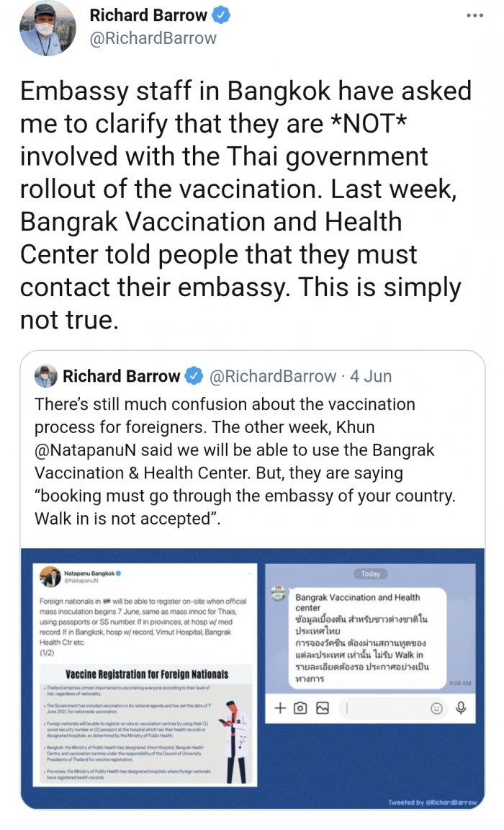The width and height of the screenshot is (504, 830).
Task: Open the @RichardBarrow handle under the name
Action: (x=153, y=39)
